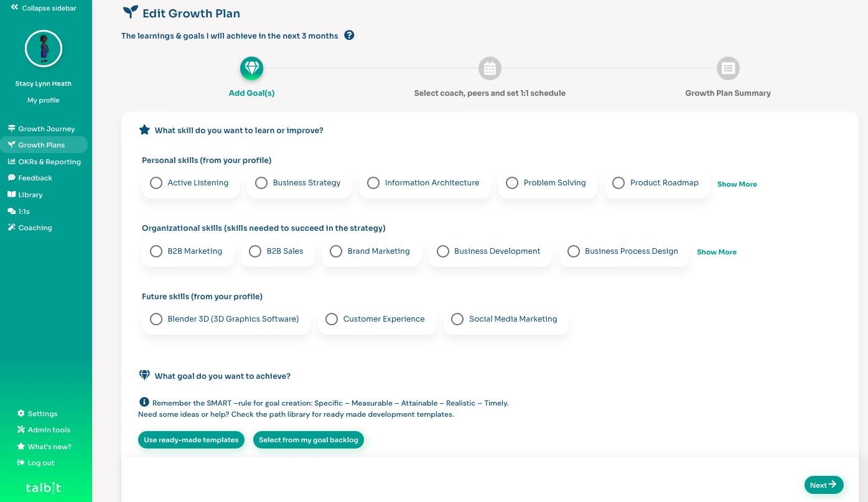
Task: Select the B2B Sales radio option
Action: 255,251
